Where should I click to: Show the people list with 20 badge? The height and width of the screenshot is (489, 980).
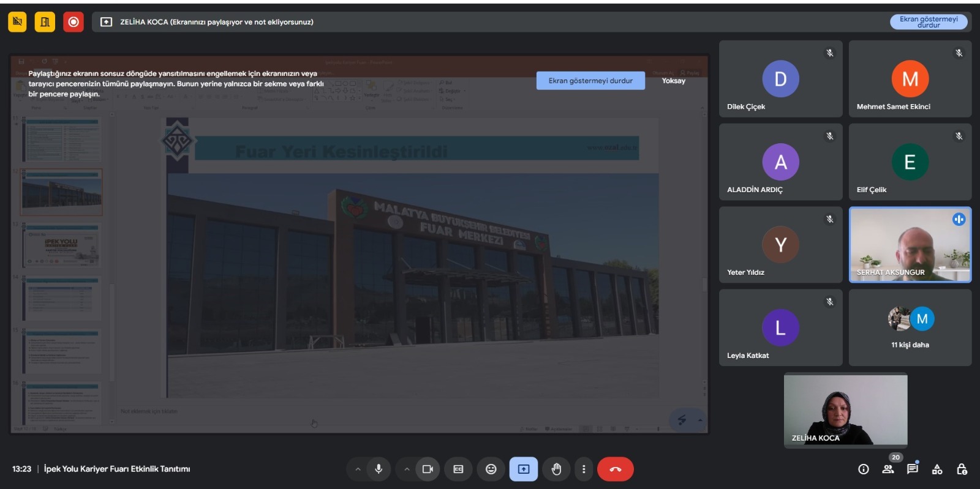[888, 469]
